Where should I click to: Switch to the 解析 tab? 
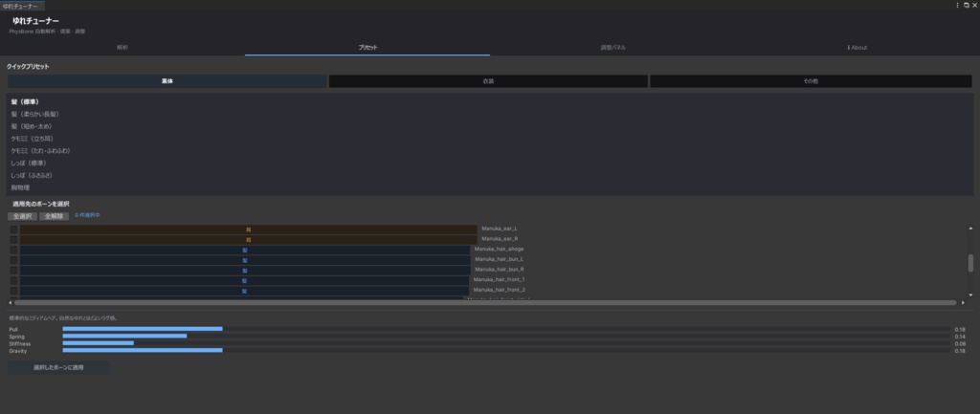[122, 48]
